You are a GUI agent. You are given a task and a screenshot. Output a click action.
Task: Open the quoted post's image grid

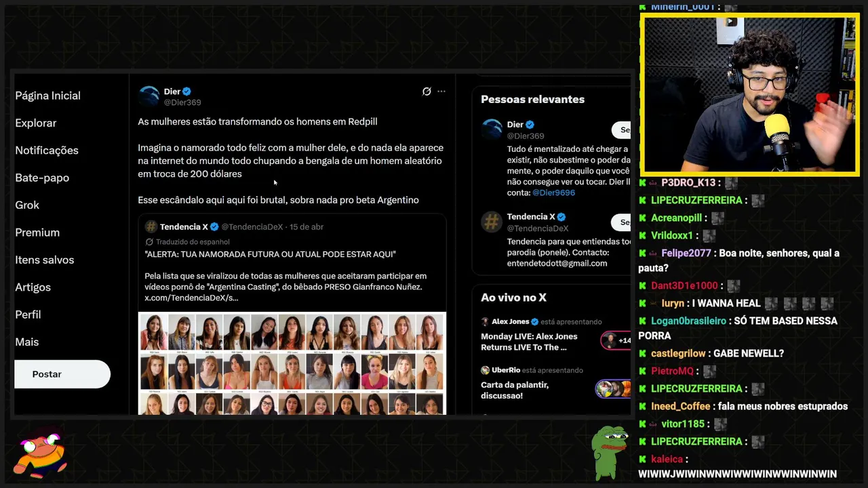pos(292,363)
